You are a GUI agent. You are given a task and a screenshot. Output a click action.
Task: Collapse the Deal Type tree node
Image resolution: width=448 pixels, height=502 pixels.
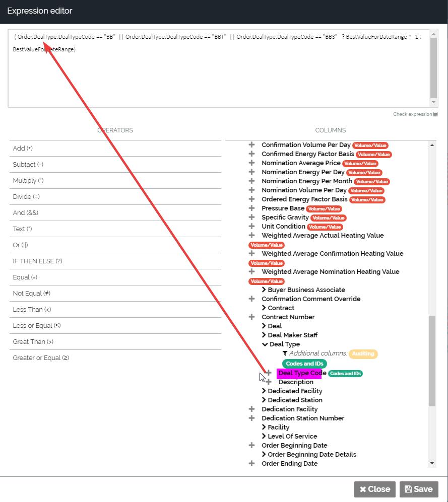(x=265, y=344)
